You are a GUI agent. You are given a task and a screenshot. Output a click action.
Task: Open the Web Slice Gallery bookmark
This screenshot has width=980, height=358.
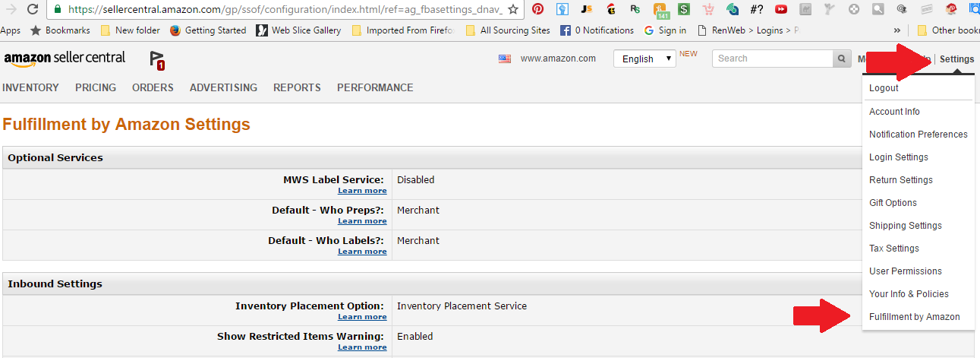pos(298,30)
